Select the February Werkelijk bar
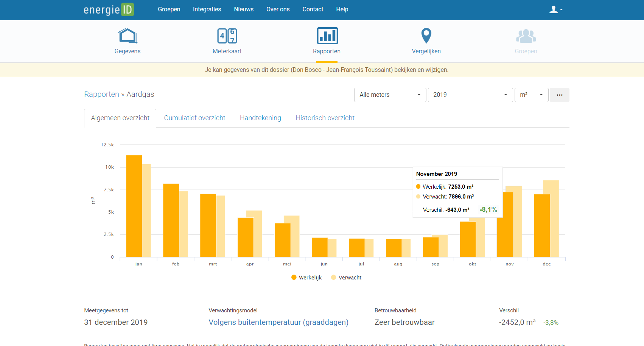The image size is (644, 346). [x=171, y=220]
